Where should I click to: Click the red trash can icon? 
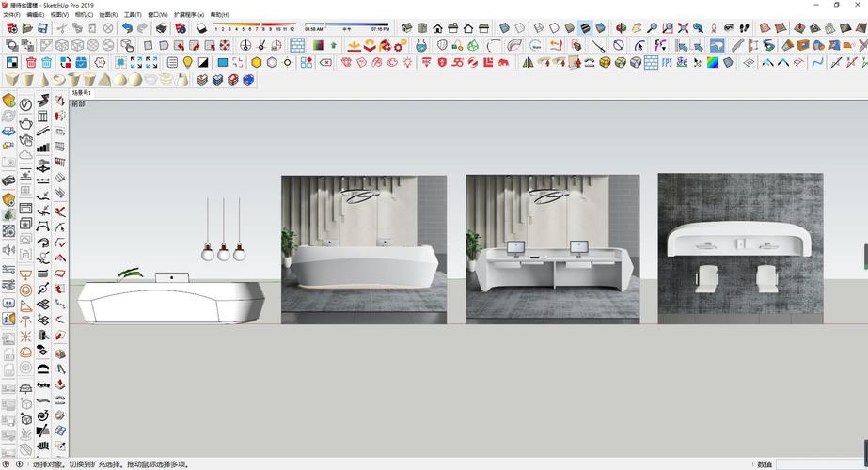pyautogui.click(x=30, y=62)
